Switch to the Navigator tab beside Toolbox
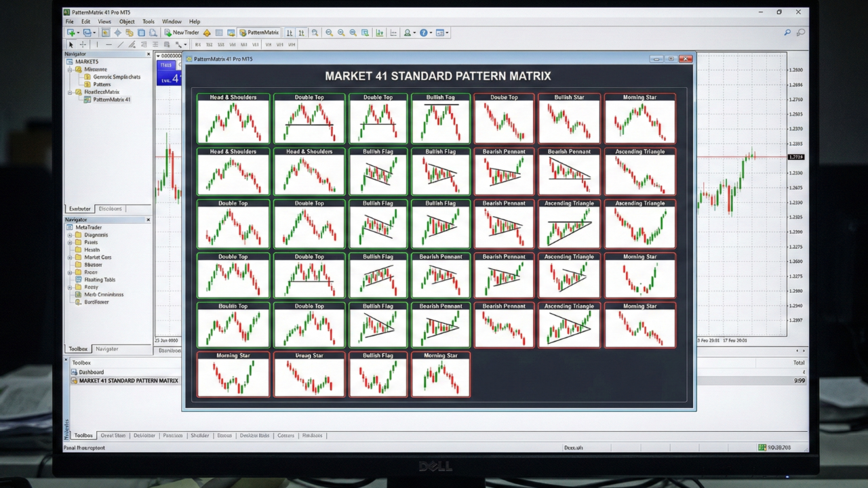Screen dimensions: 868x488 (106, 349)
